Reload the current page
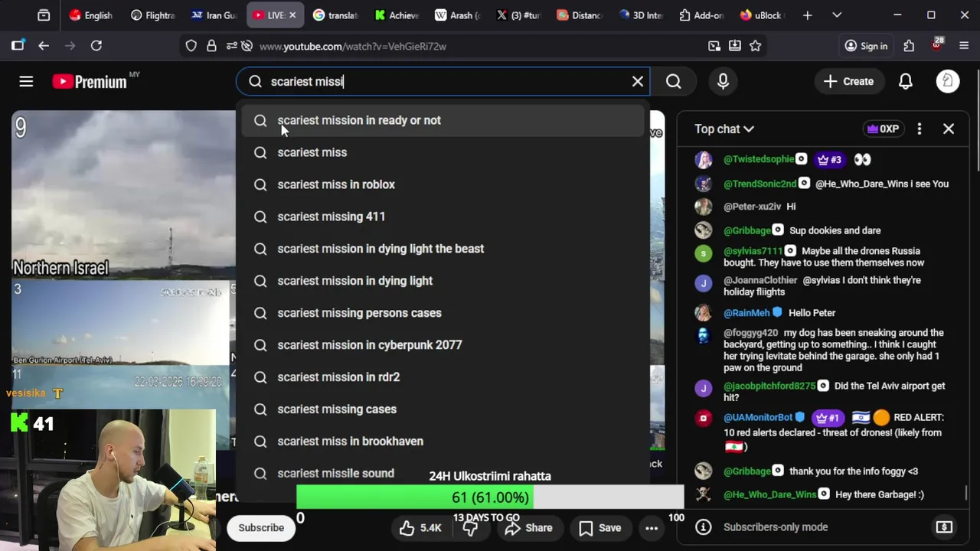The width and height of the screenshot is (980, 551). pyautogui.click(x=96, y=46)
